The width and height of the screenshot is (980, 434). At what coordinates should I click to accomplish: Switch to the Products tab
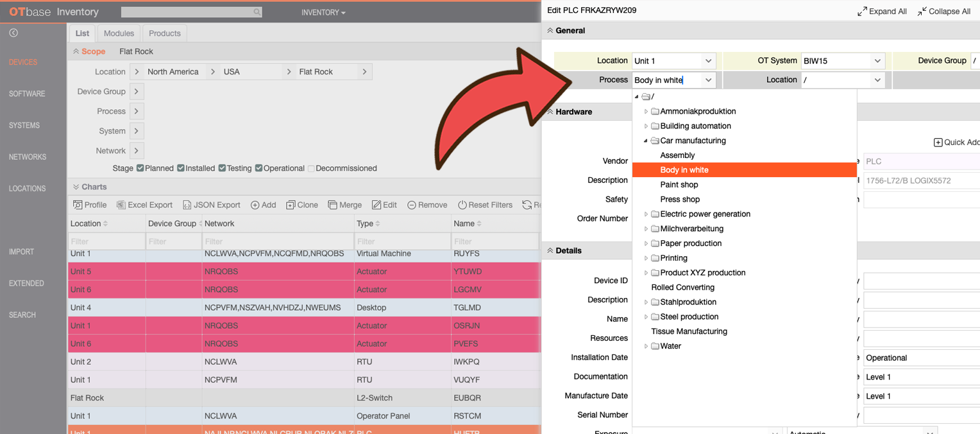[165, 33]
